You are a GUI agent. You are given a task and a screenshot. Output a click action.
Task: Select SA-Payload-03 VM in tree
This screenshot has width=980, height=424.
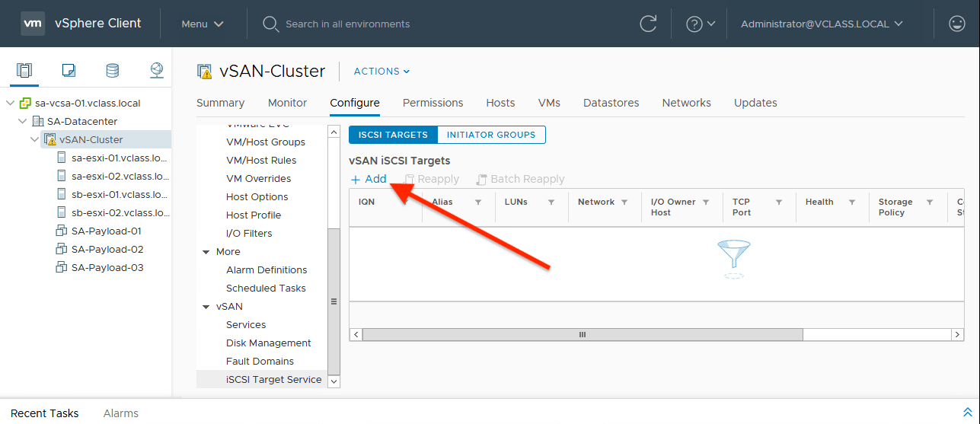(x=107, y=267)
